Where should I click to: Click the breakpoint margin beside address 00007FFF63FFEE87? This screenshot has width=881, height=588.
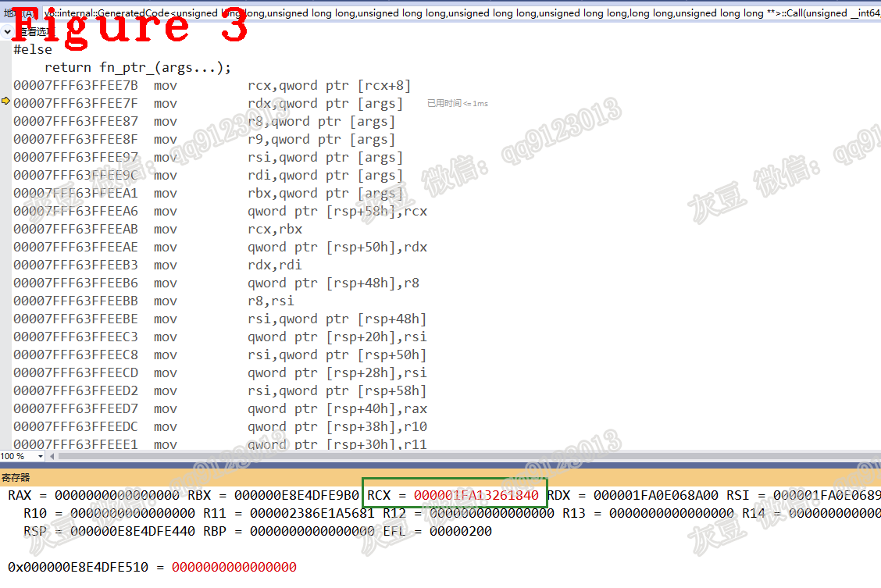[x=4, y=121]
